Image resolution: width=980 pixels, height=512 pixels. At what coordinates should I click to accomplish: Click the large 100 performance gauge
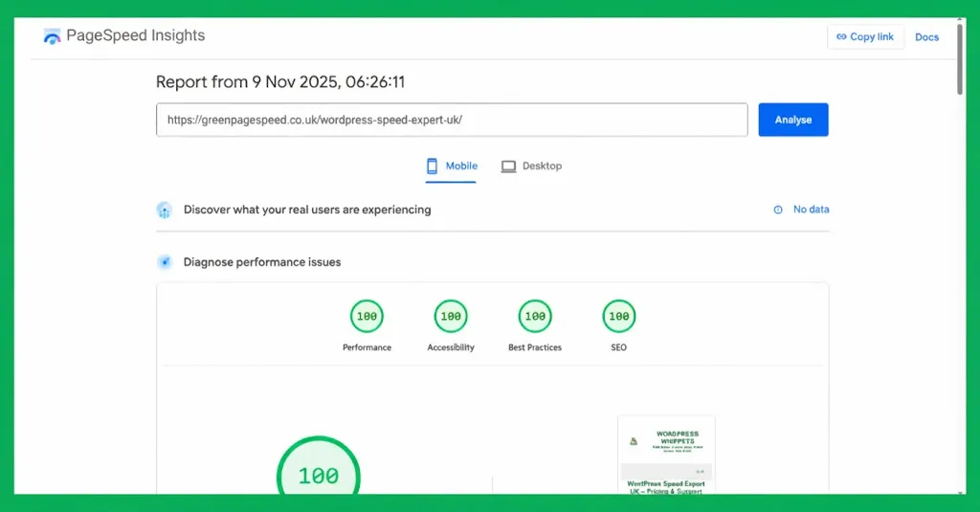coord(319,474)
